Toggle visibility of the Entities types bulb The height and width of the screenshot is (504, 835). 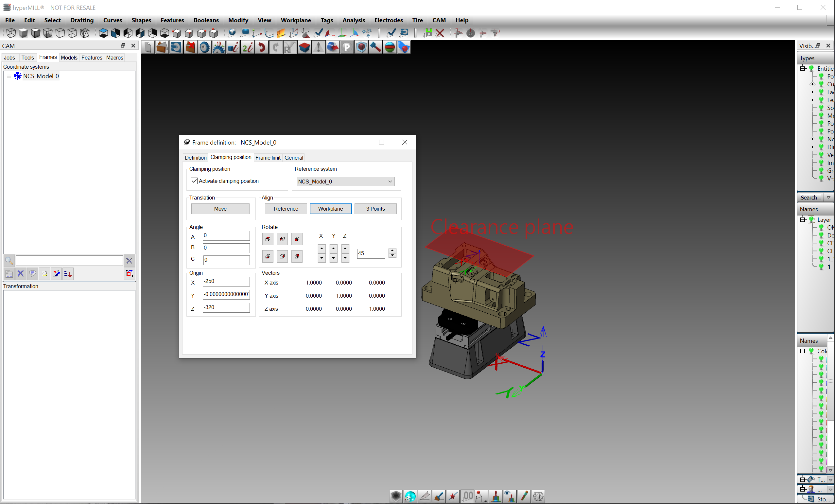[x=811, y=68]
